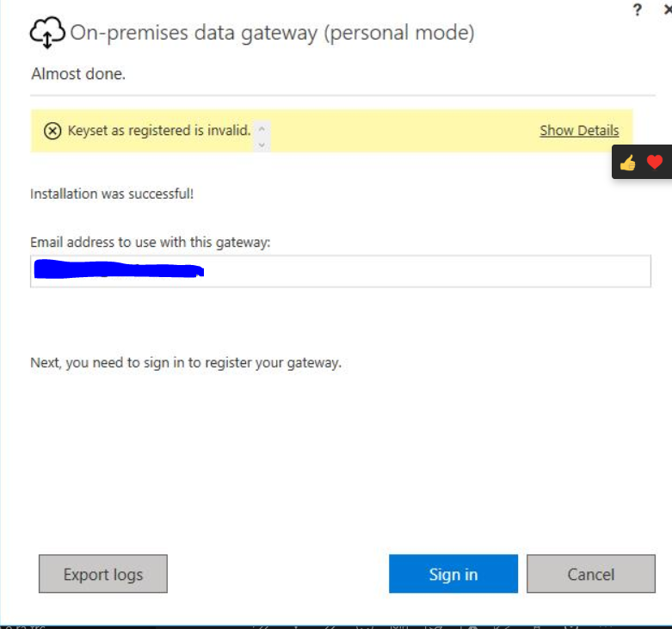Click the 'Almost done.' heading

78,74
